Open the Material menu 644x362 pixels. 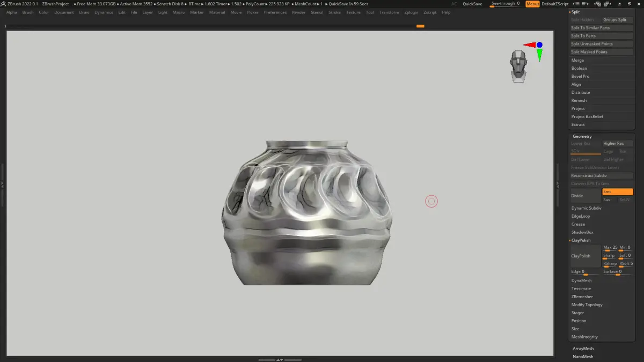click(x=217, y=12)
